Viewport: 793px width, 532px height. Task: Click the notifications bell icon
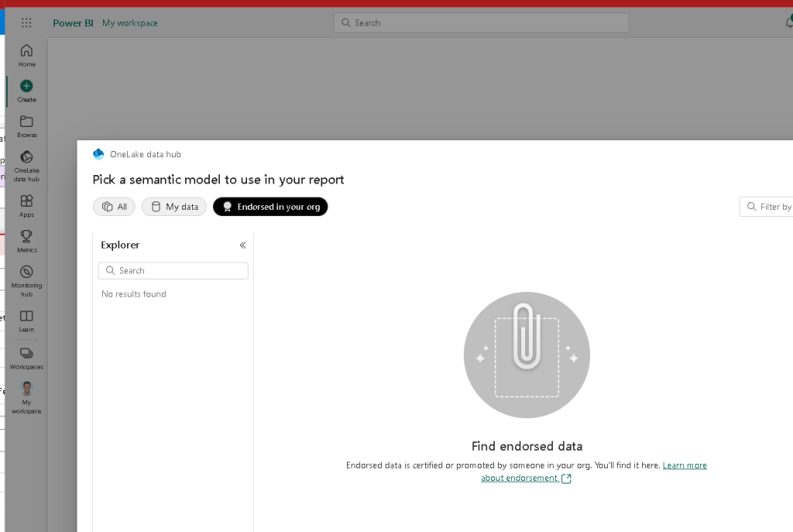(789, 22)
